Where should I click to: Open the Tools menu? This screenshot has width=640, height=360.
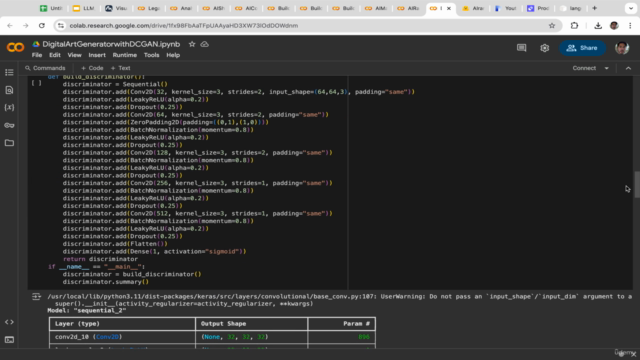[x=151, y=55]
